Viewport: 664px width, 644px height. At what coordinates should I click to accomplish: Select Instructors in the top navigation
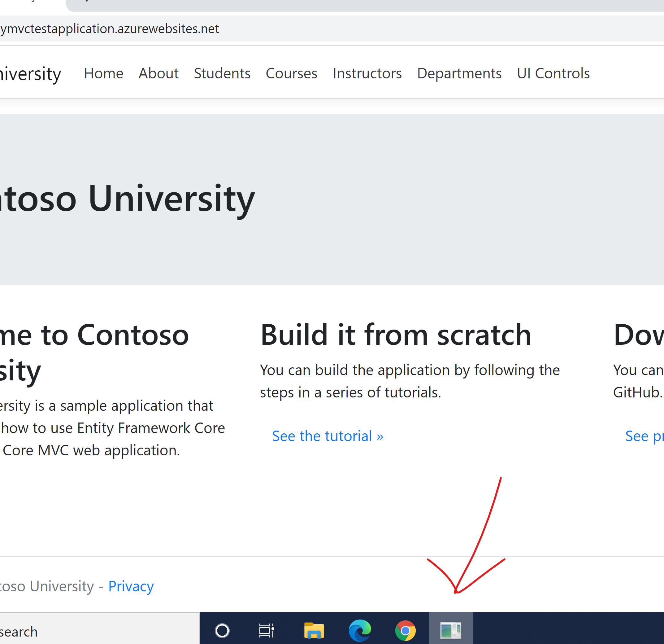(367, 73)
